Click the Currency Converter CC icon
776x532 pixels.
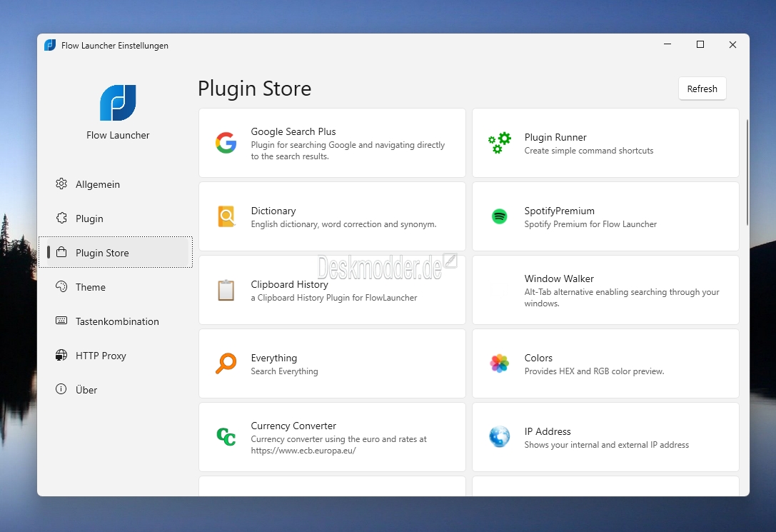click(x=226, y=436)
